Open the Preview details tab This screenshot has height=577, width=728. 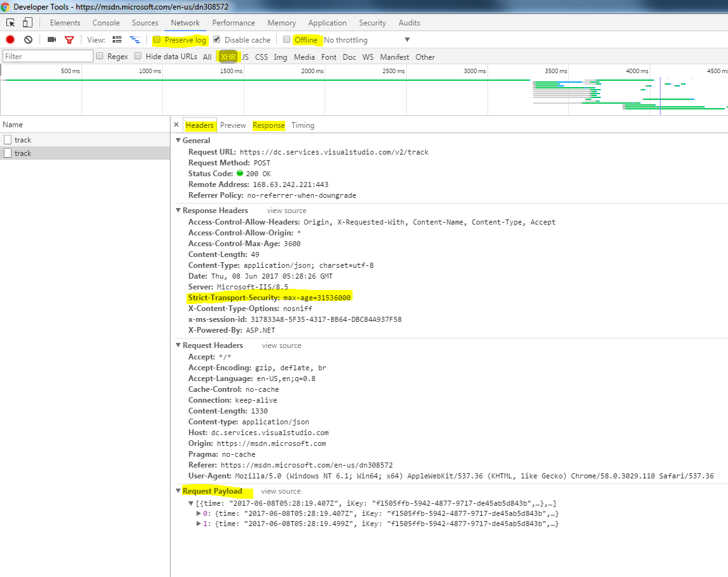(233, 125)
